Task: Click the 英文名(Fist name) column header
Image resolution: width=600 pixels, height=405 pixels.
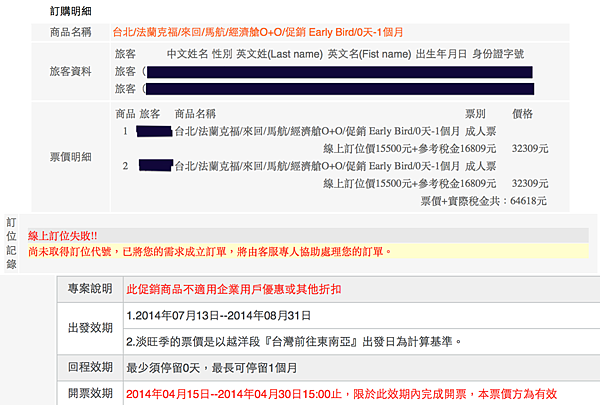Action: tap(369, 54)
